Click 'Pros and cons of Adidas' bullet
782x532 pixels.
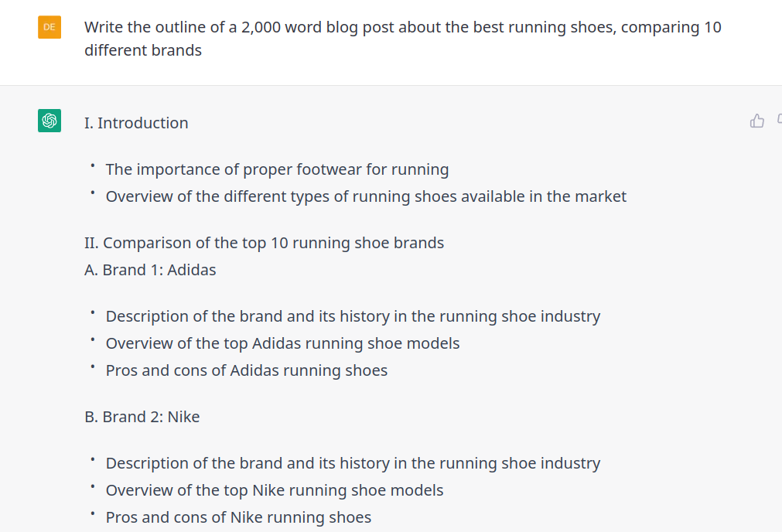[x=247, y=370]
